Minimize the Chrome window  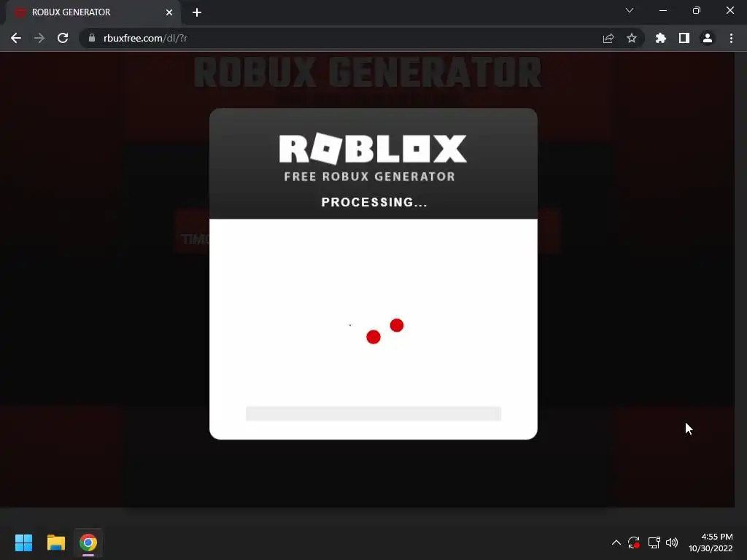coord(663,10)
